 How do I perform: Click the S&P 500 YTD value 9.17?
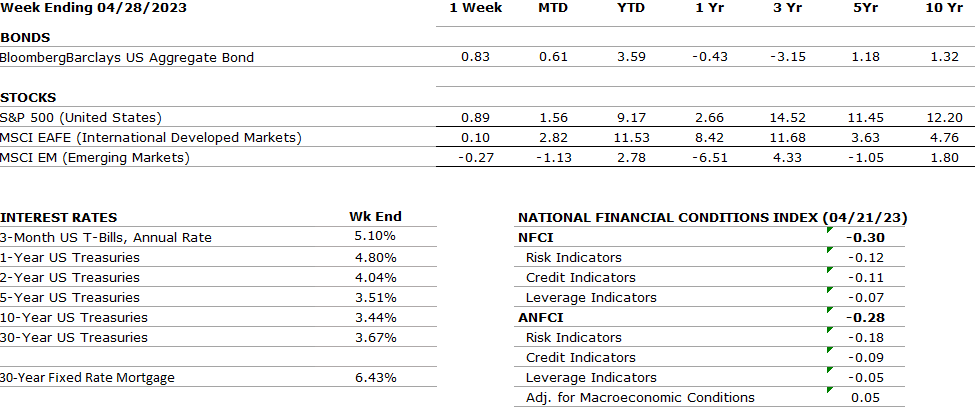point(632,117)
